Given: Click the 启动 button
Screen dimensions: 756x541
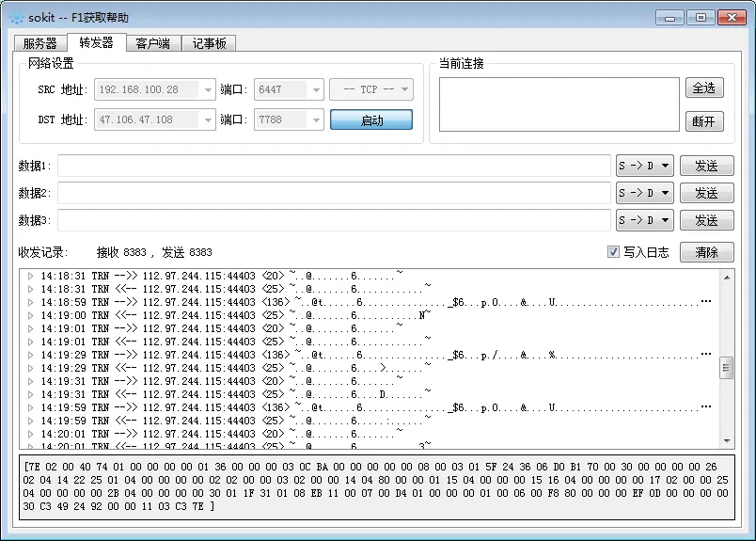Looking at the screenshot, I should click(x=371, y=119).
